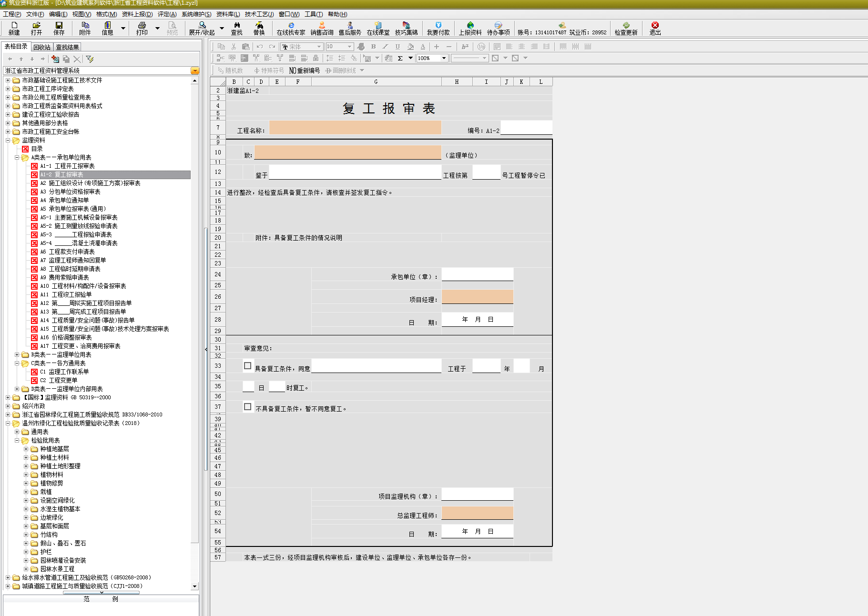Open the zoom 100% dropdown
The height and width of the screenshot is (616, 868).
click(444, 58)
